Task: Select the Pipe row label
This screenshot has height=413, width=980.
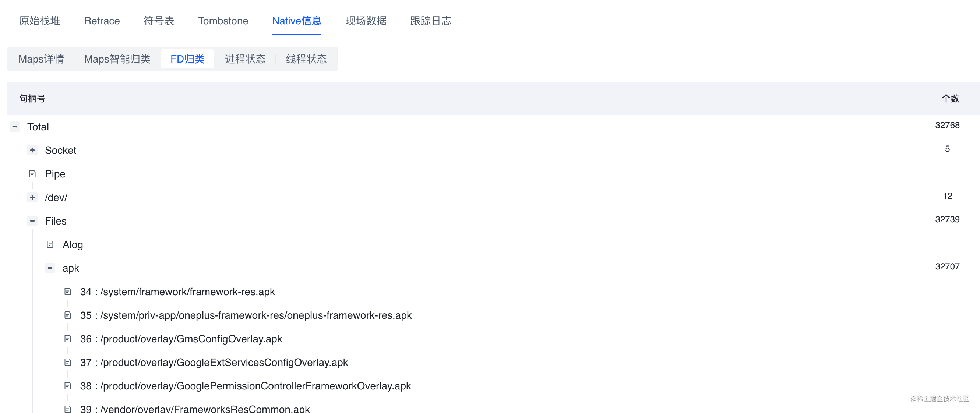Action: pos(55,174)
